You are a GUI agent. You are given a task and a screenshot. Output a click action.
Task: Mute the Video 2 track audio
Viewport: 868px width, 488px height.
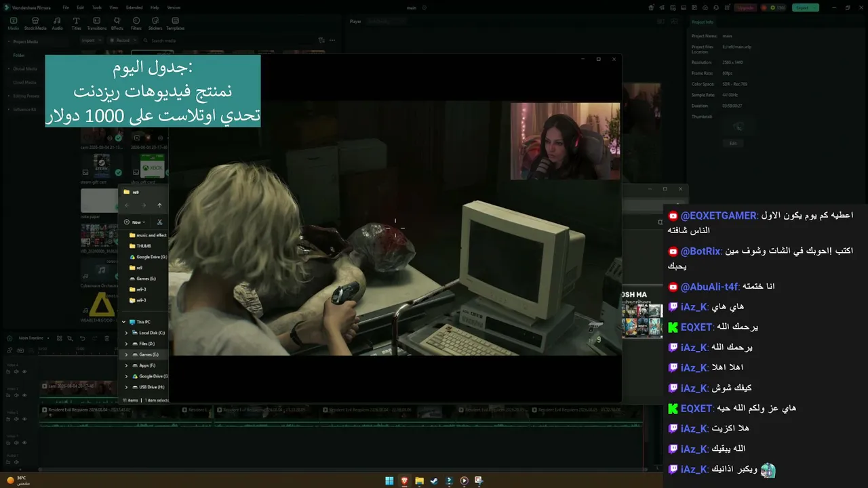[17, 418]
